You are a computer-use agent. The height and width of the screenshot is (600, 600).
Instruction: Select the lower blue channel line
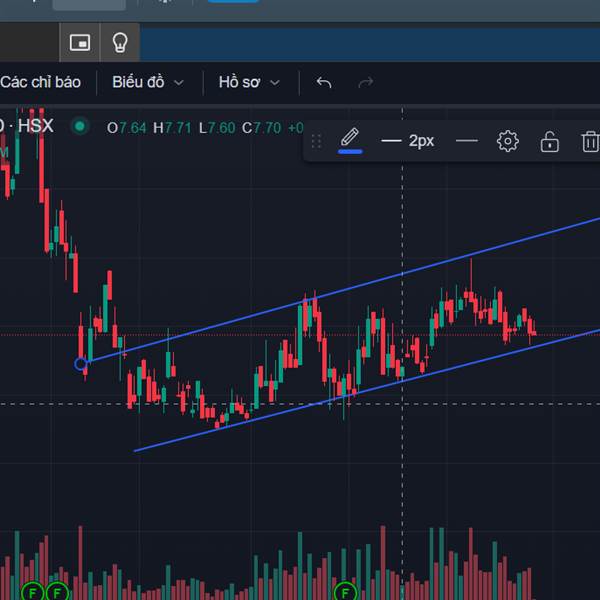pyautogui.click(x=367, y=391)
